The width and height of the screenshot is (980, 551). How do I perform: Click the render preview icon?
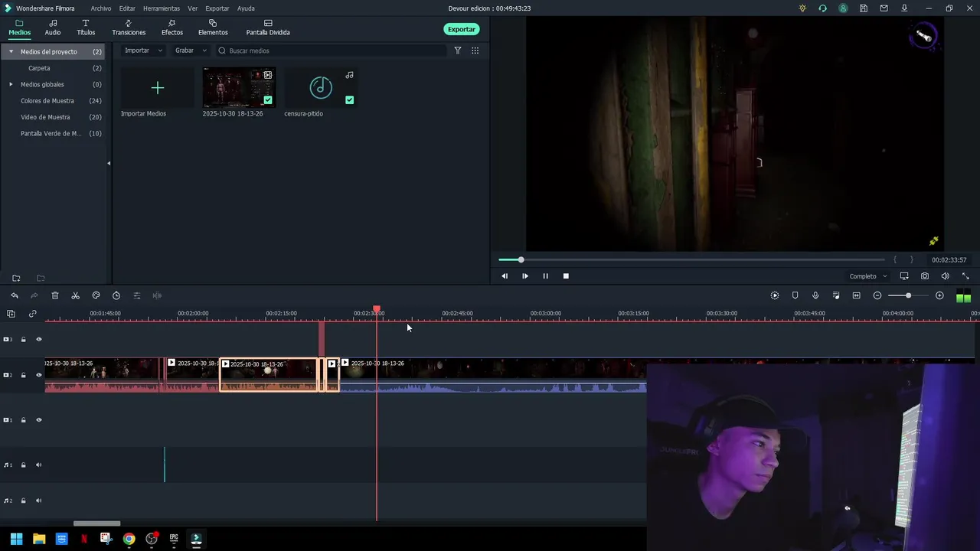coord(775,295)
